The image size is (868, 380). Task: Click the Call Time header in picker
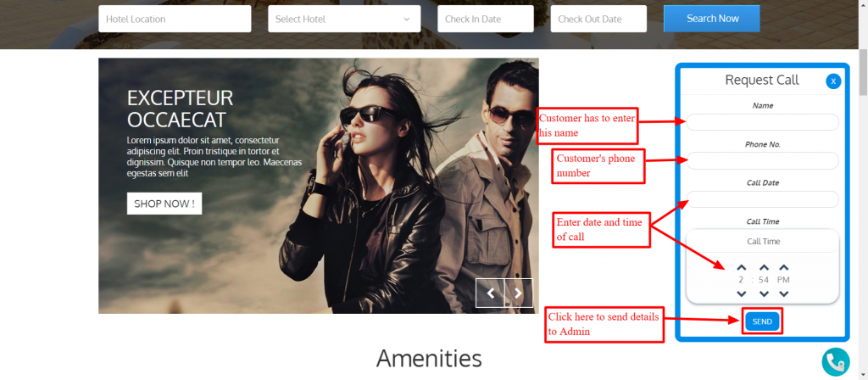(x=764, y=242)
